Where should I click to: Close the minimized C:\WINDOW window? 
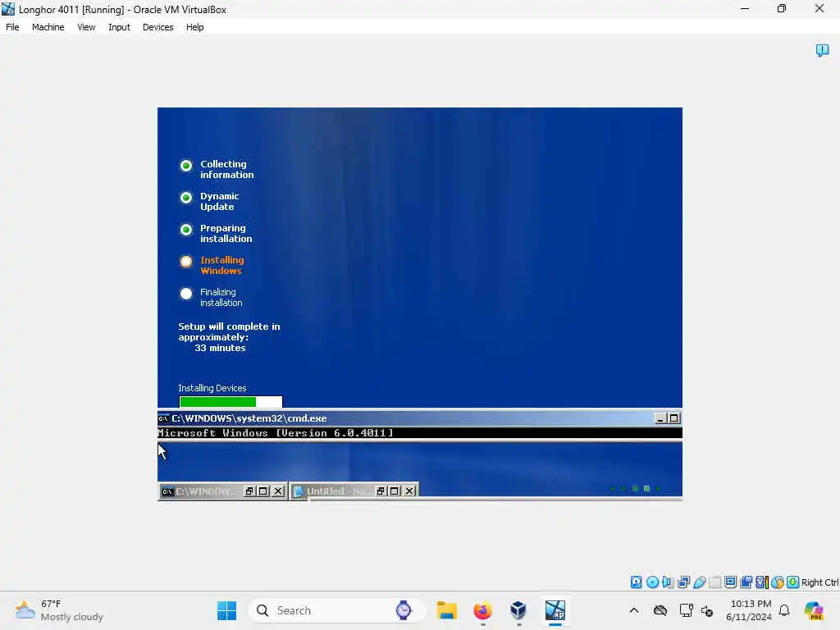pos(278,491)
